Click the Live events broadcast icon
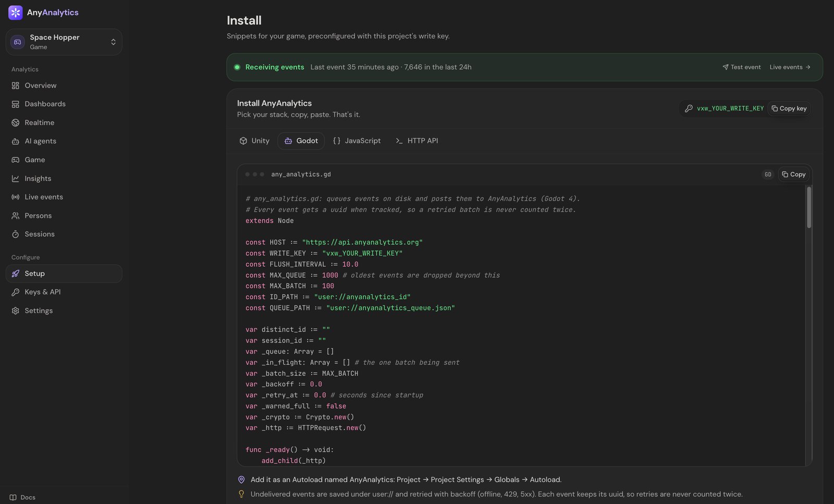This screenshot has height=504, width=834. [16, 197]
